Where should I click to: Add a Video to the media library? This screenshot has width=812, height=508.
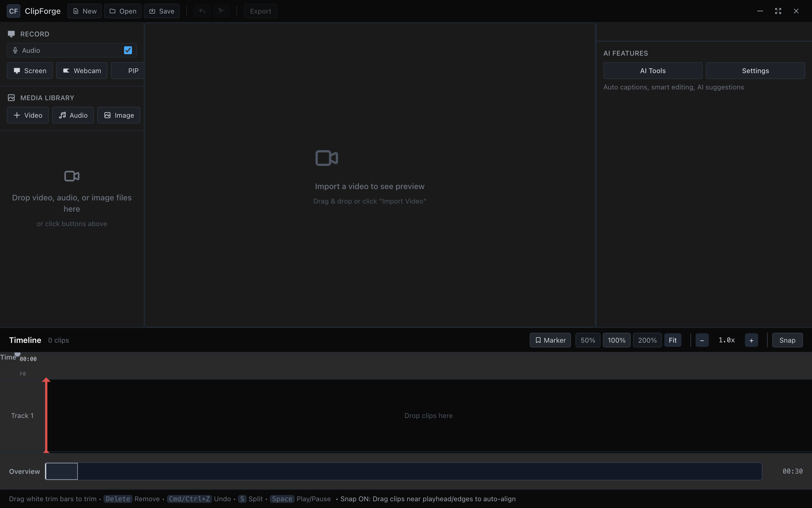(28, 115)
